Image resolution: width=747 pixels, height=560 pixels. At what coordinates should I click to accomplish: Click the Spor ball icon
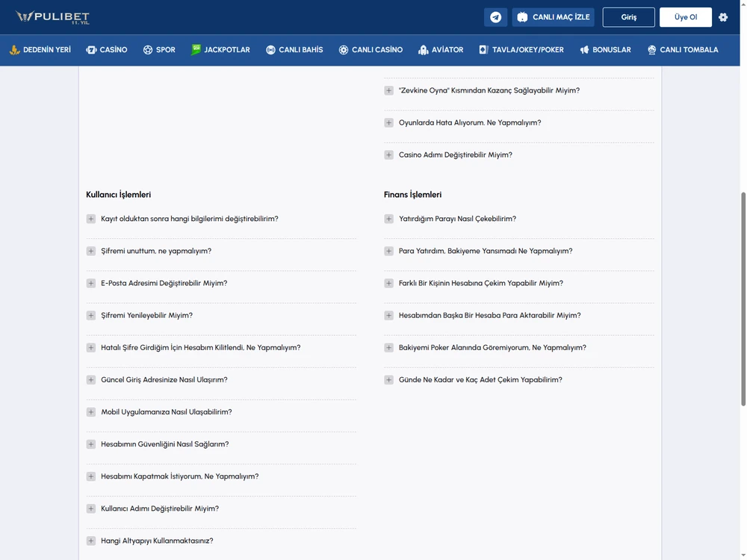148,49
